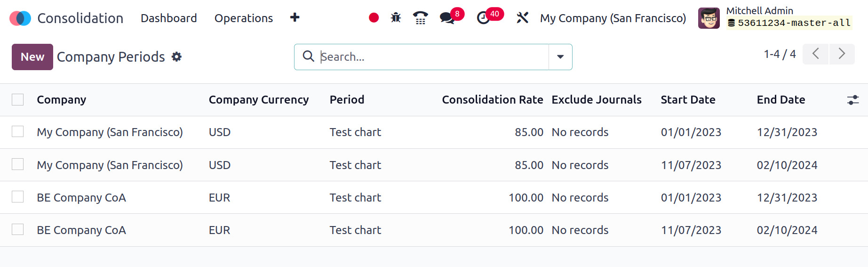Open the conversations chat icon
The width and height of the screenshot is (868, 267).
[447, 18]
